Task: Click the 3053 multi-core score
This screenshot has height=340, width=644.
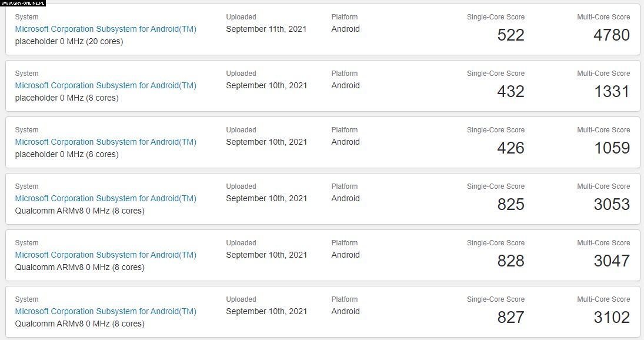Action: [x=612, y=204]
